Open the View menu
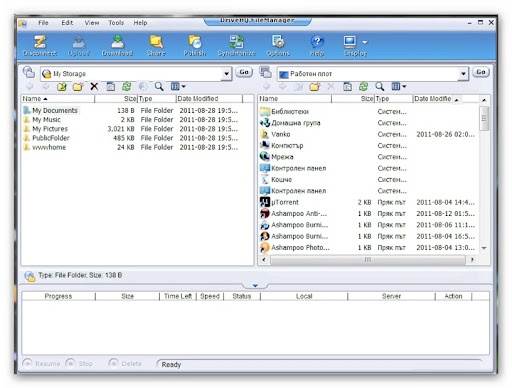The image size is (512, 388). [92, 23]
